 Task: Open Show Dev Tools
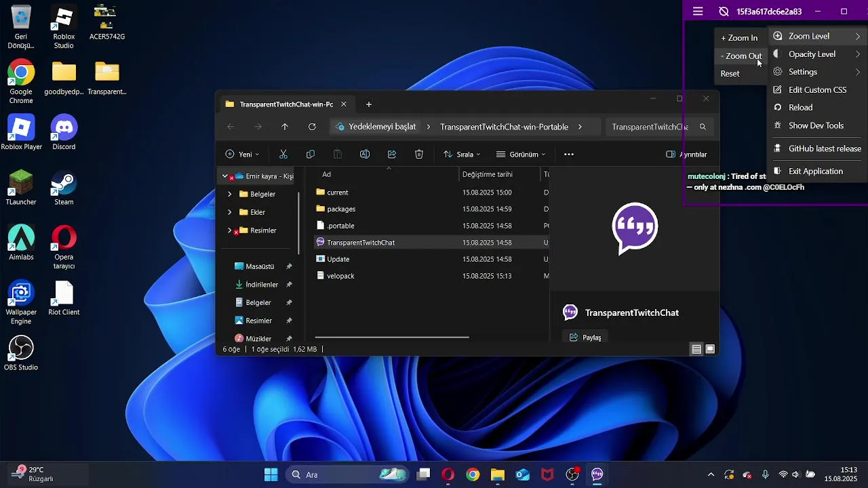(818, 125)
